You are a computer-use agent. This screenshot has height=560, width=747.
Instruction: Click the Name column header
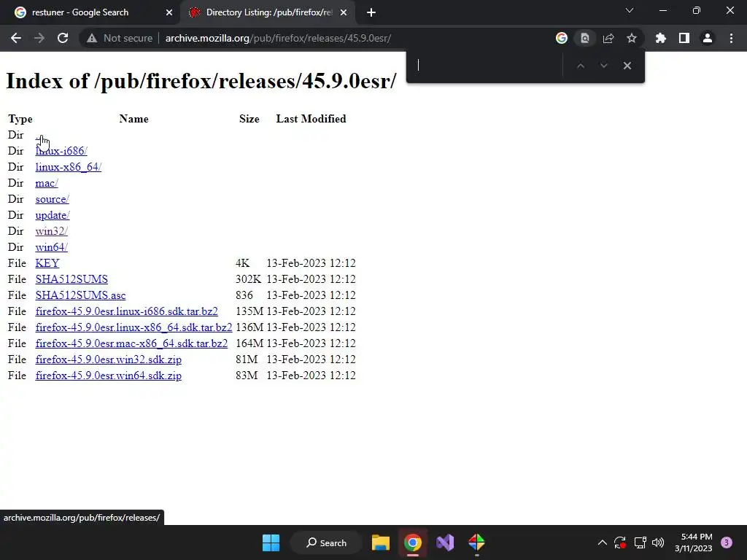point(134,119)
